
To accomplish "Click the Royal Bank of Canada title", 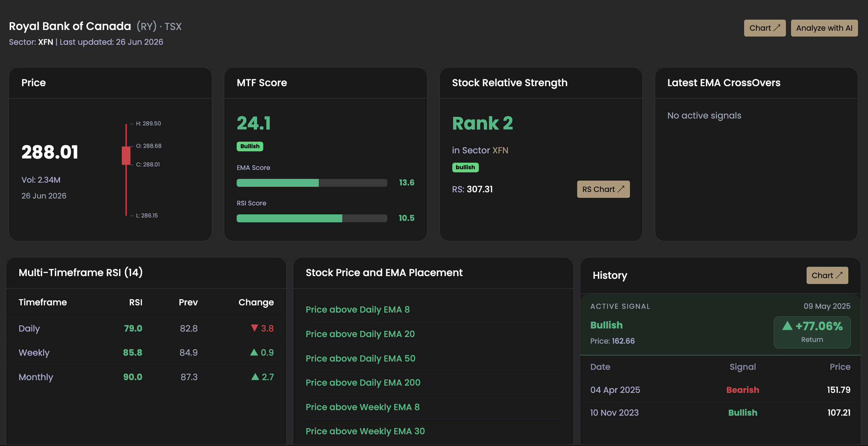I will (70, 26).
